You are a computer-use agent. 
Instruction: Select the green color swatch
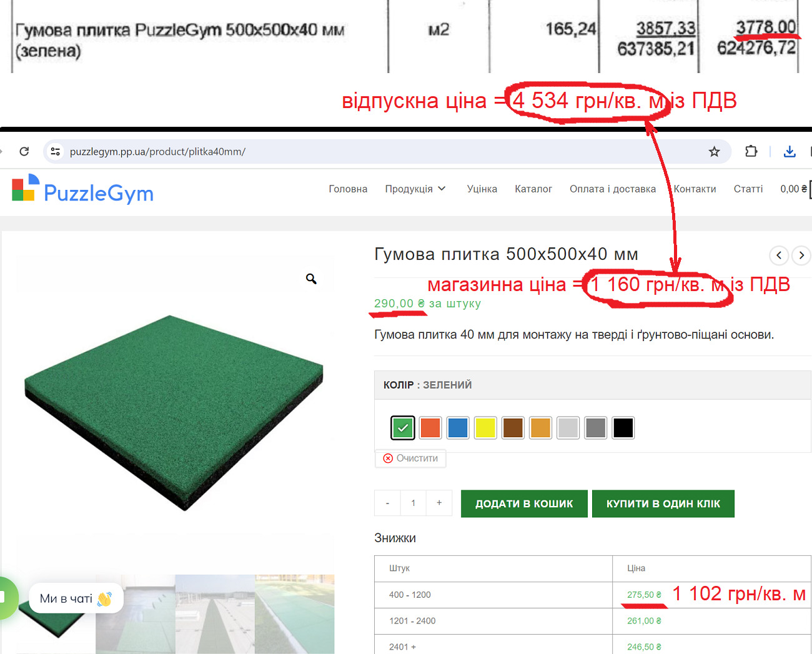click(x=403, y=428)
